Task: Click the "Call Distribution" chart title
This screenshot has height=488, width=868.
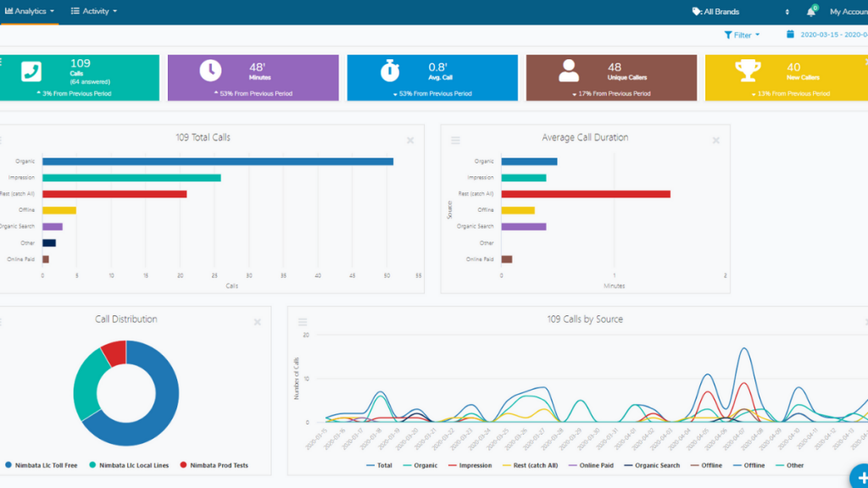Action: [x=126, y=319]
